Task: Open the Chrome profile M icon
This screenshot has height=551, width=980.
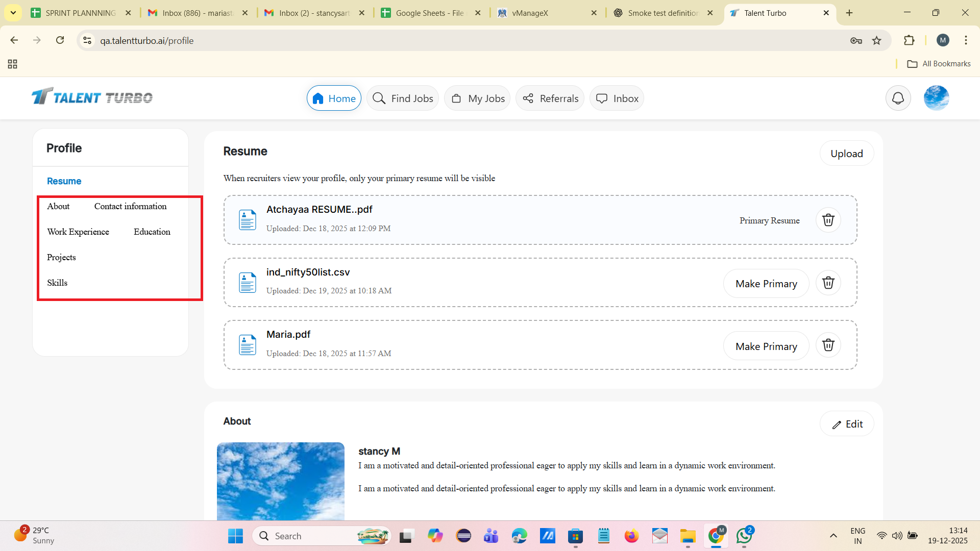Action: (x=943, y=40)
